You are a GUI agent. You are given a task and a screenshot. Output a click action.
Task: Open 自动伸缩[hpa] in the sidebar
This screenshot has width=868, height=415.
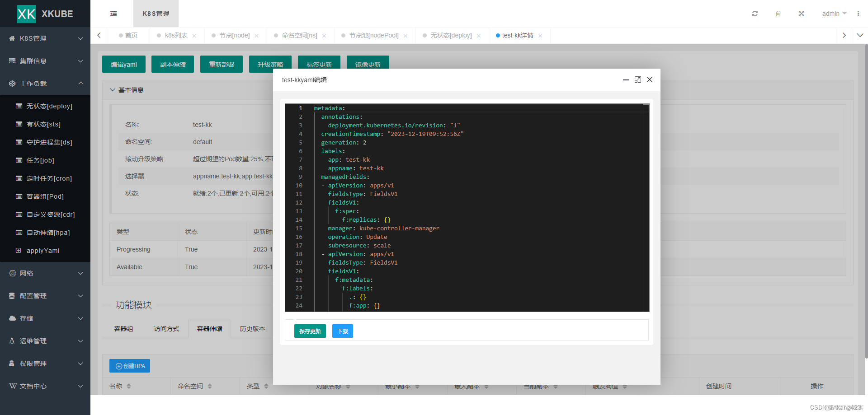pyautogui.click(x=45, y=233)
